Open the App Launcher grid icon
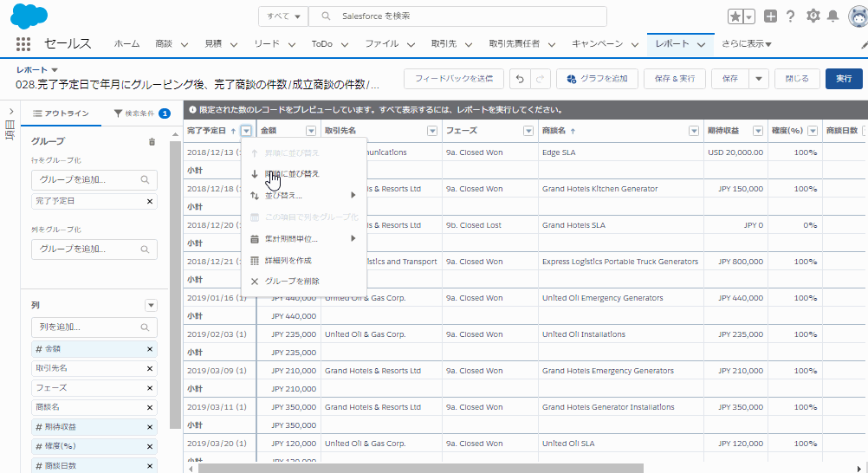This screenshot has width=868, height=473. coord(23,44)
